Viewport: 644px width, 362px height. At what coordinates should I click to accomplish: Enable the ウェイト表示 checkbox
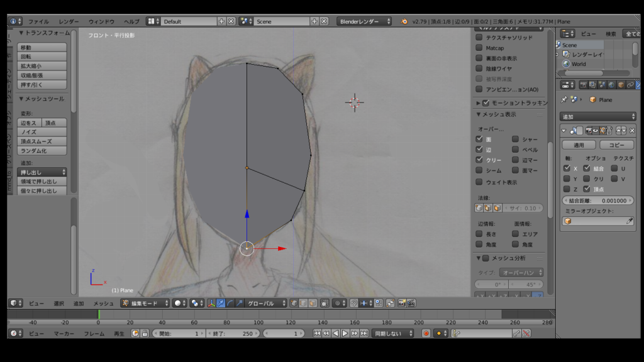tap(479, 182)
